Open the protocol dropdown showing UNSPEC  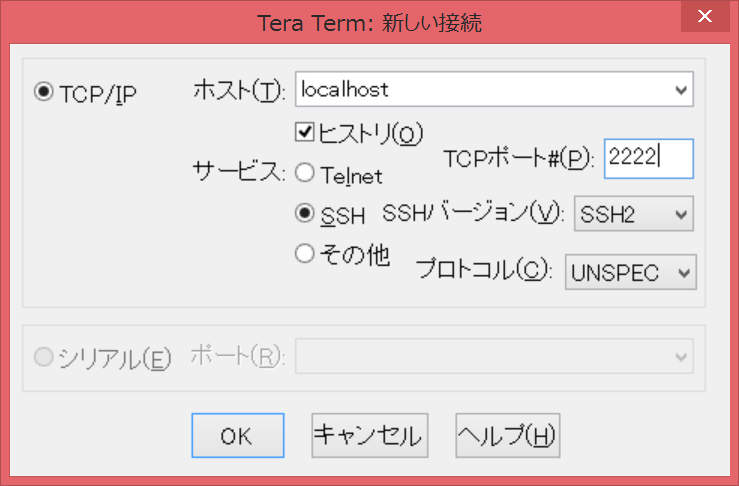click(x=631, y=272)
